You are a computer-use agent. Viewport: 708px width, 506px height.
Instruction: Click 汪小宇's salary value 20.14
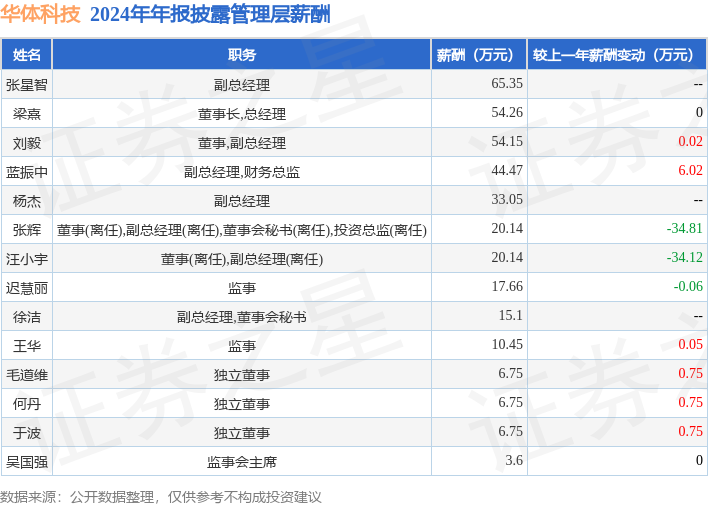click(507, 257)
